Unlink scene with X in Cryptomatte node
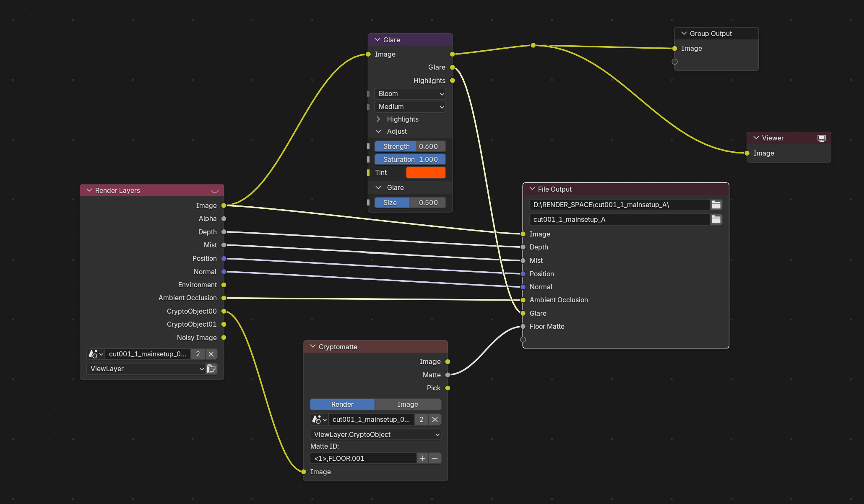This screenshot has width=864, height=504. pyautogui.click(x=435, y=419)
